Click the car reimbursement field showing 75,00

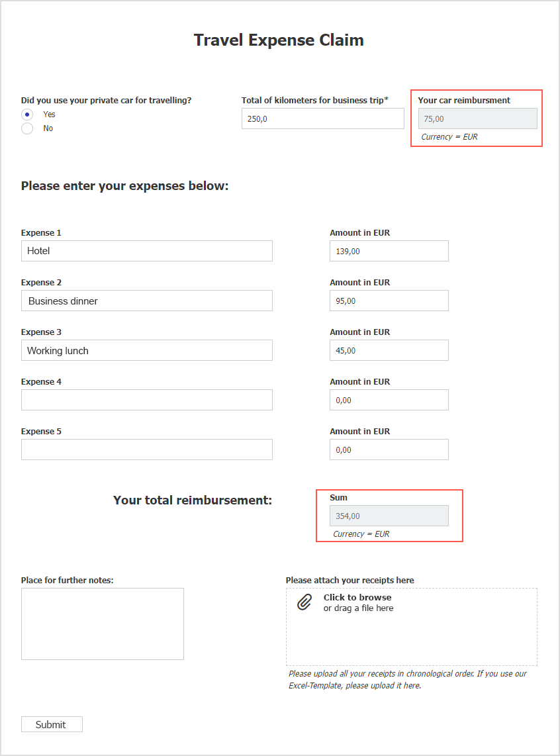point(477,118)
